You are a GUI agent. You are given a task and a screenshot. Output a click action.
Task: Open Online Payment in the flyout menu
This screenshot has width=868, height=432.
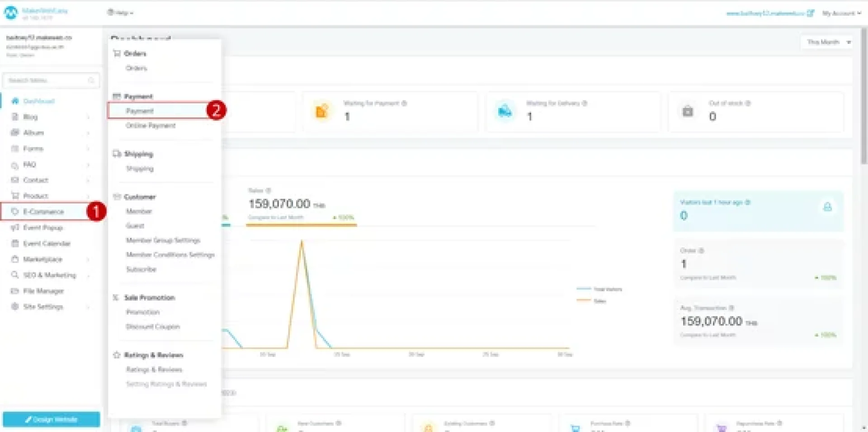pos(151,125)
